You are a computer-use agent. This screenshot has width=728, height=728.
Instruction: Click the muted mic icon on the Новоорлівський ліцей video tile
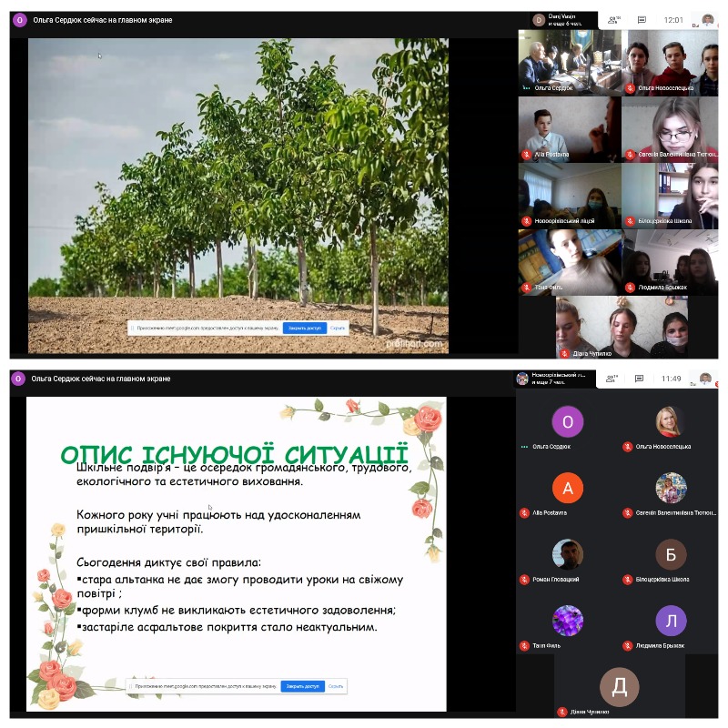[527, 221]
